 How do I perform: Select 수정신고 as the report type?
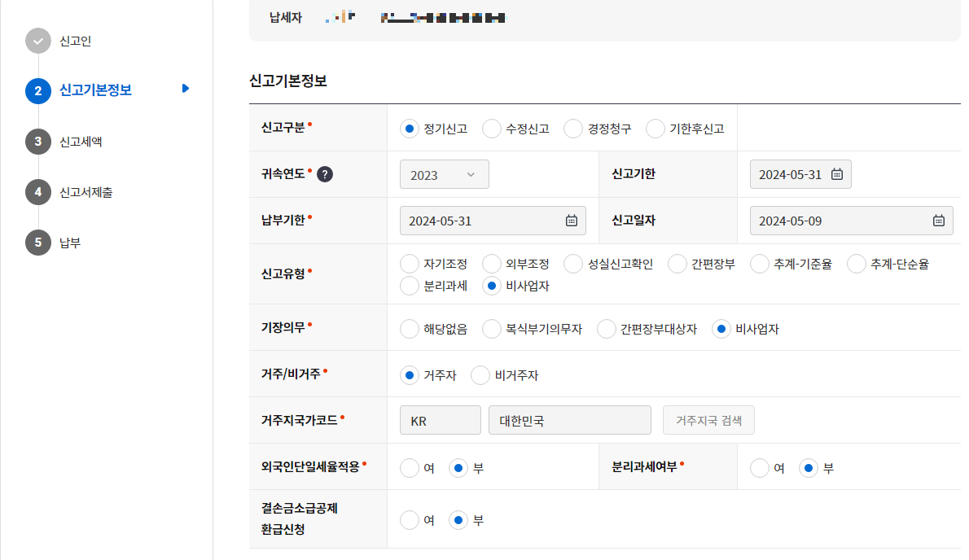[x=492, y=128]
